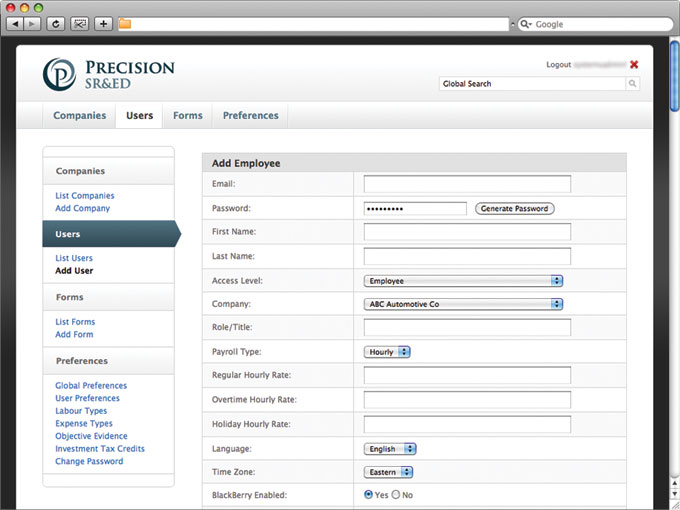The width and height of the screenshot is (680, 510).
Task: Select Yes for BlackBerry Enabled
Action: 368,494
